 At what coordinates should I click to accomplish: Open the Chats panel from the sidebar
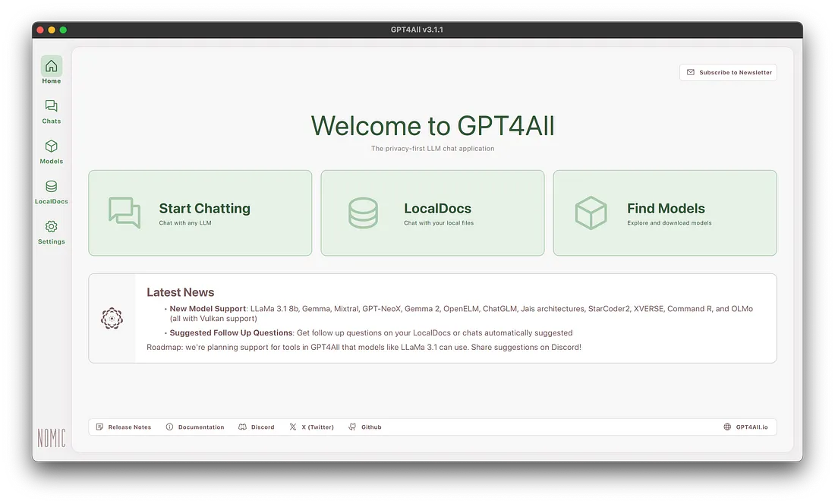click(51, 107)
